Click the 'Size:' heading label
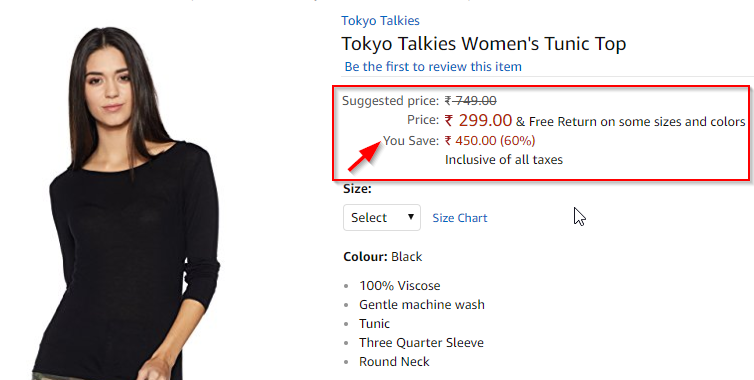Viewport: 754px width, 380px height. pos(357,189)
